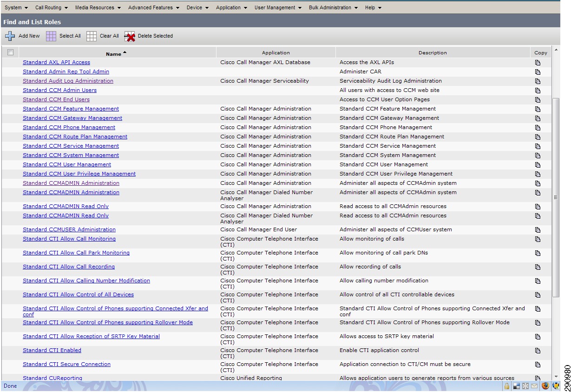Open the Advanced Features menu
571x392 pixels.
[x=153, y=7]
